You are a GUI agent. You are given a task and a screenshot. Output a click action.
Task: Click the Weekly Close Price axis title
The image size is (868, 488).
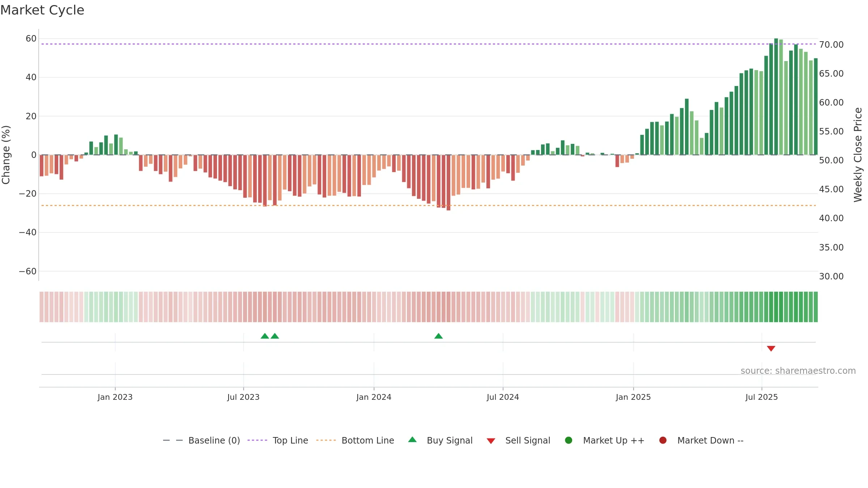tap(858, 155)
